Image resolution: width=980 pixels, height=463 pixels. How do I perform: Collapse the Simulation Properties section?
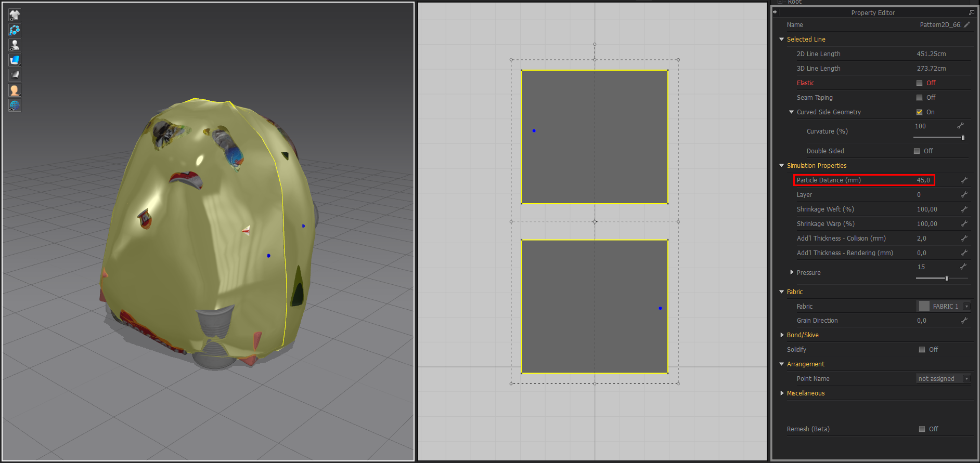[781, 165]
